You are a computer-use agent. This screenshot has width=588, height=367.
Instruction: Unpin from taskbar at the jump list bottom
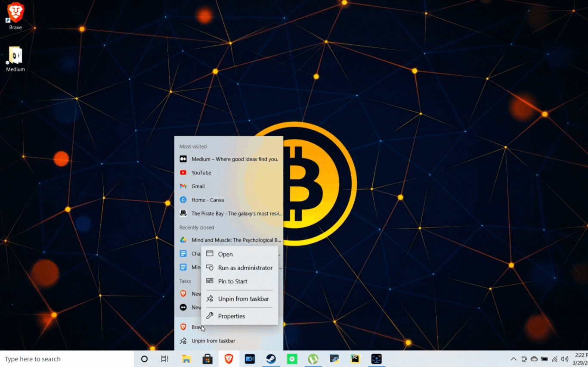(x=229, y=341)
